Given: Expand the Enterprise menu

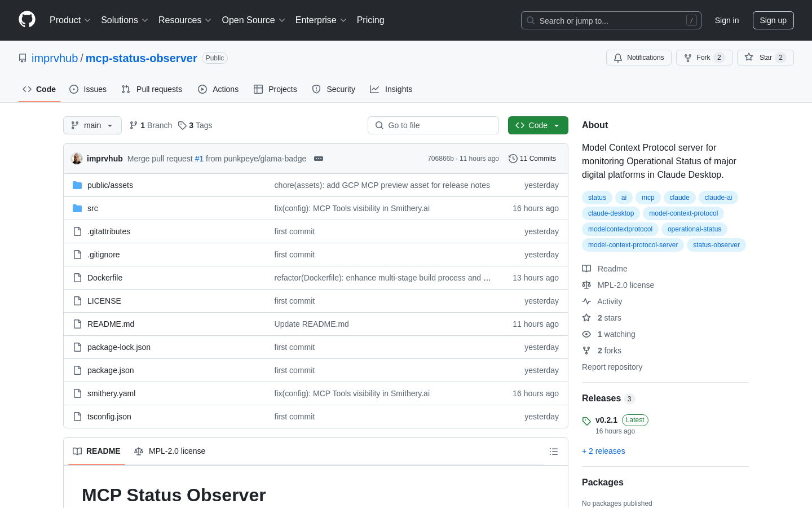Looking at the screenshot, I should tap(321, 20).
